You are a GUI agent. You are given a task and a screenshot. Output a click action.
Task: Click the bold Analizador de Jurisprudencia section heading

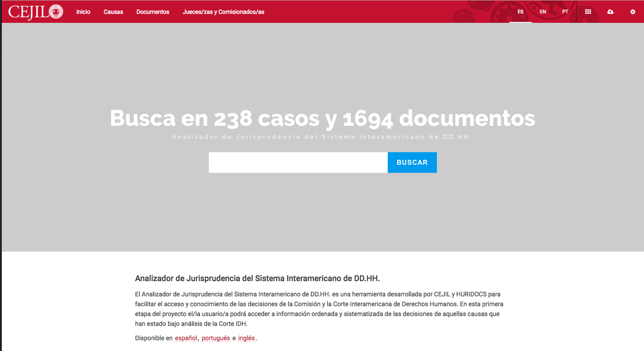coord(257,278)
